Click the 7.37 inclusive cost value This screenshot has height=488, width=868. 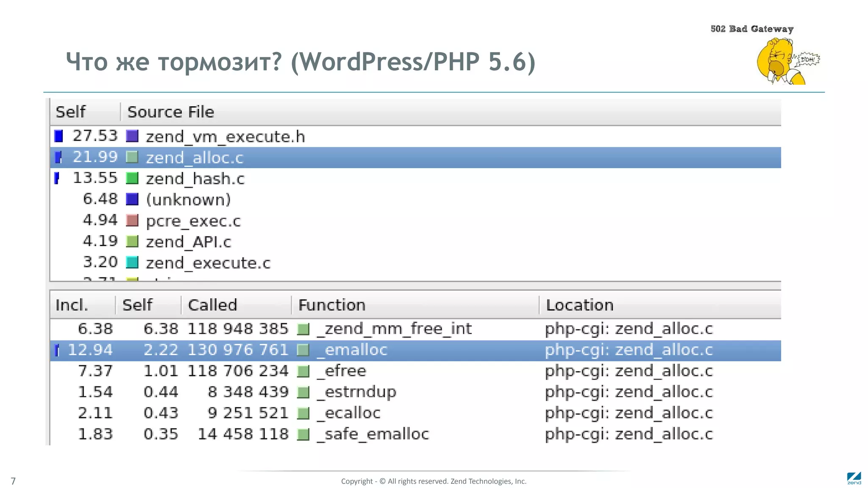[x=95, y=371]
